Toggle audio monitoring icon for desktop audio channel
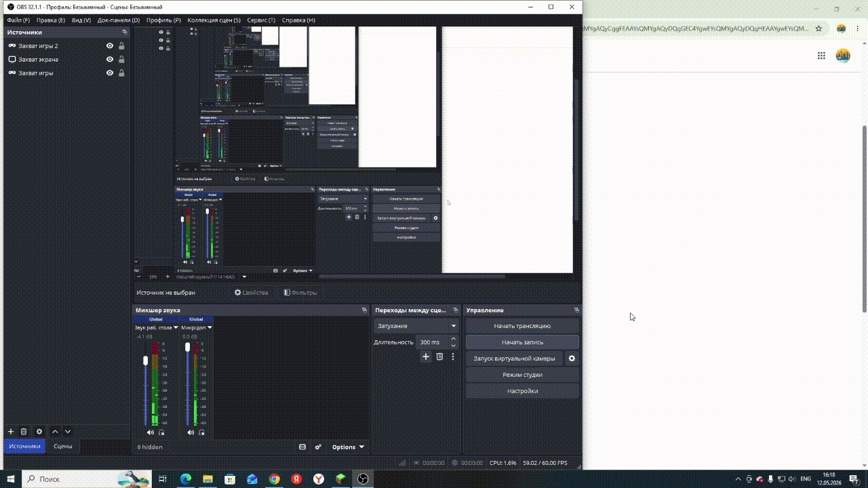This screenshot has height=488, width=868. (161, 432)
